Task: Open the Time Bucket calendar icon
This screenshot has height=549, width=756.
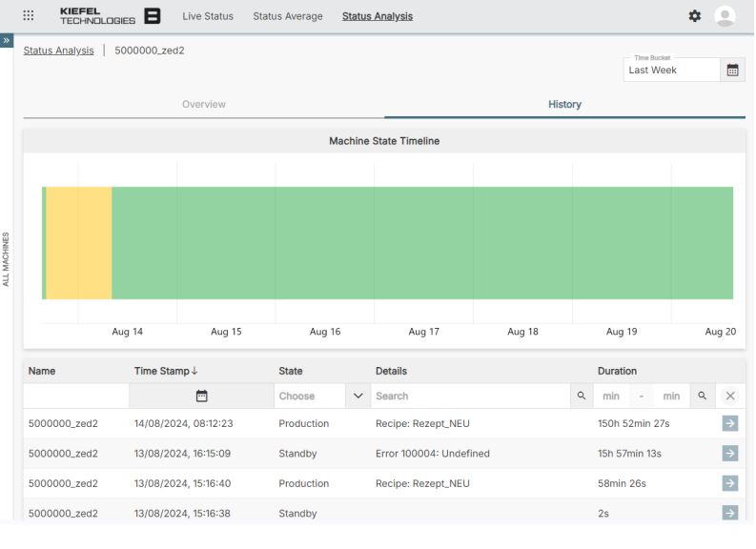Action: pyautogui.click(x=732, y=70)
